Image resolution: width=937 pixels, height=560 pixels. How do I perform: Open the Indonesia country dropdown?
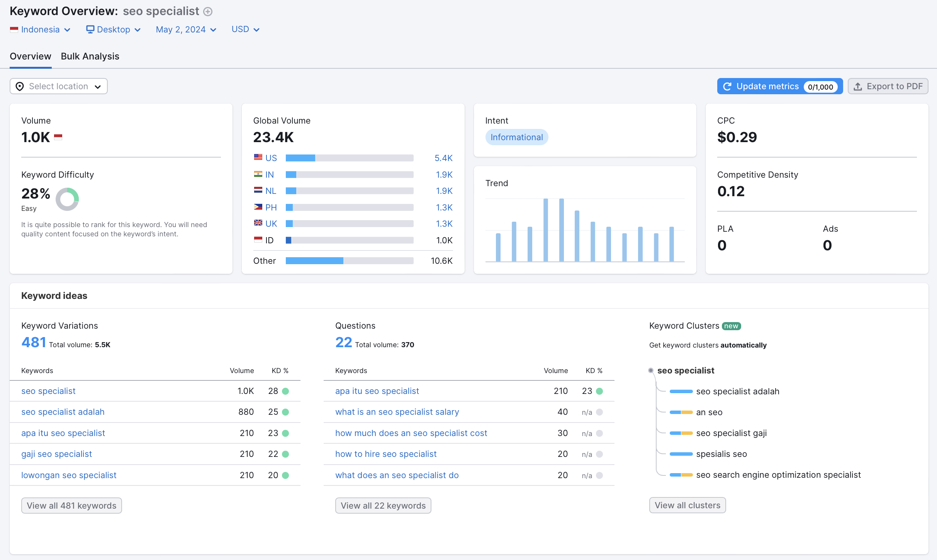coord(41,30)
